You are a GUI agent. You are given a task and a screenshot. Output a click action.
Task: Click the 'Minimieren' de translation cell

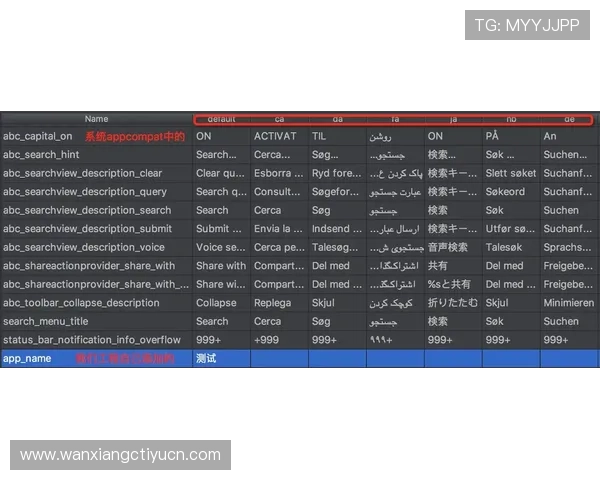pos(569,303)
